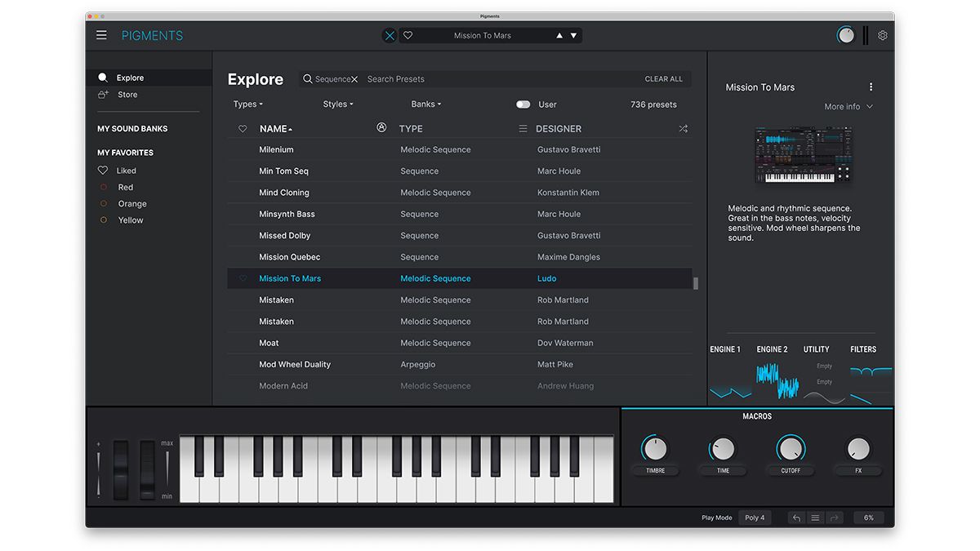Undo with the left arrow icon
Screen dimensions: 980x551
click(x=796, y=518)
